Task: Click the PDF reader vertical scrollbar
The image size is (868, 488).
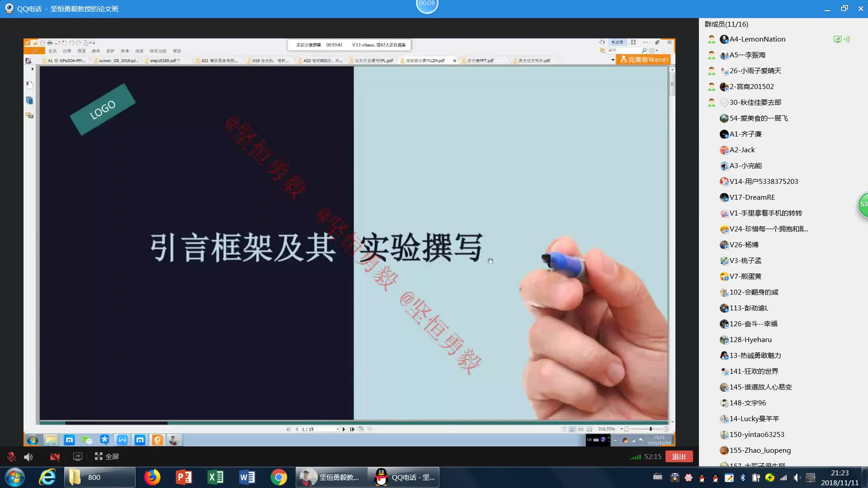Action: 672,84
